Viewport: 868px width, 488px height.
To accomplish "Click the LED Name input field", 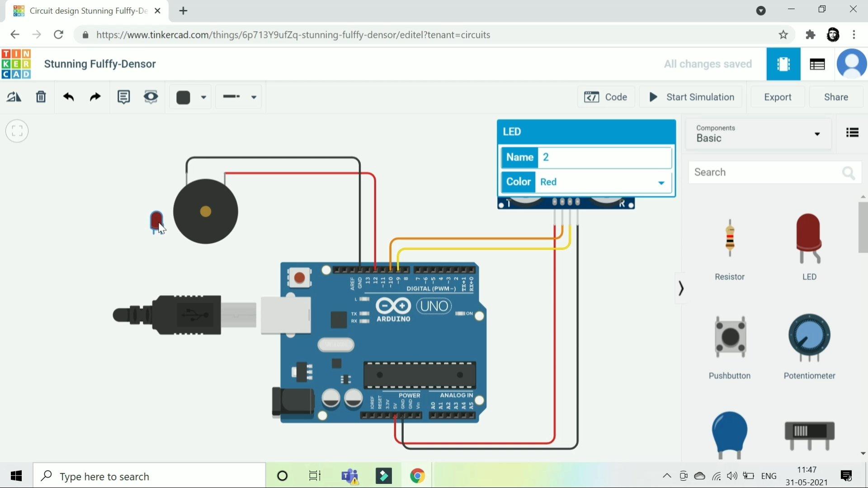I will click(604, 157).
